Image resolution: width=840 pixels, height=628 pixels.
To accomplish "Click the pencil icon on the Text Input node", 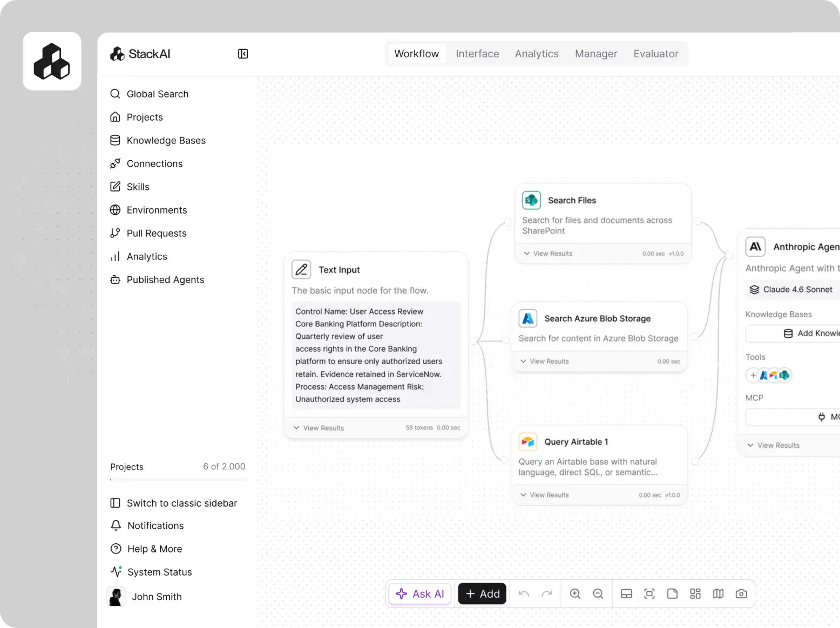I will [x=301, y=269].
